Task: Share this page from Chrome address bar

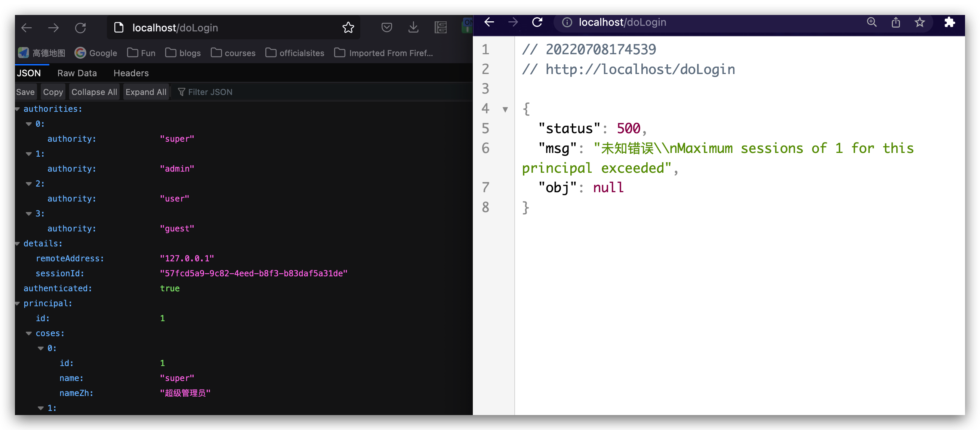Action: click(896, 22)
